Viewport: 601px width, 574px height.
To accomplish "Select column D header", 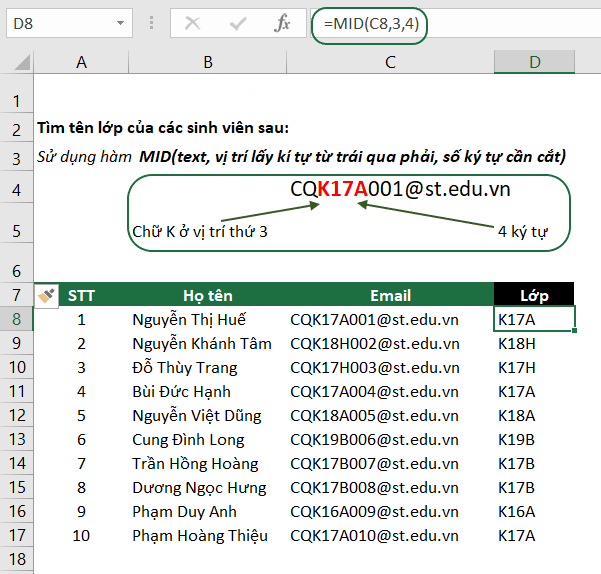I will coord(534,62).
